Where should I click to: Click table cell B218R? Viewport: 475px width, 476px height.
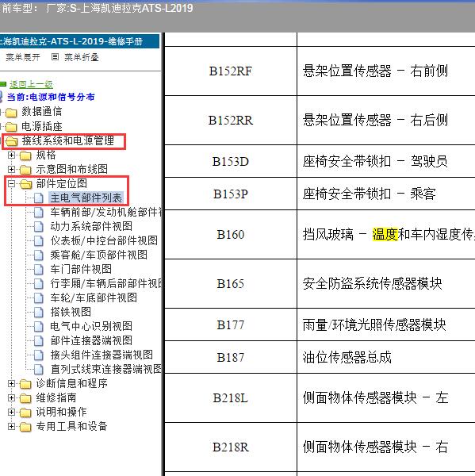[231, 447]
